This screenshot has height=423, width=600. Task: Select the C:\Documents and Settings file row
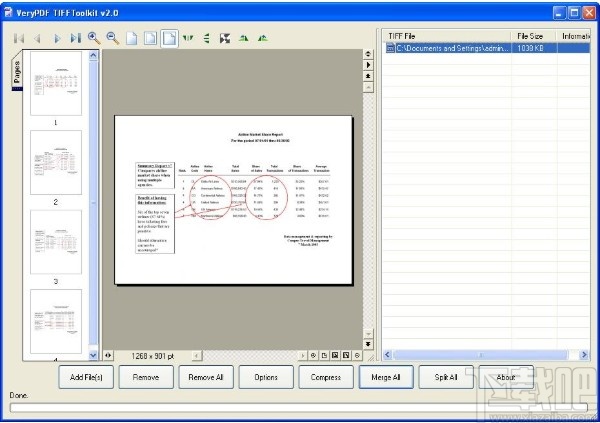pos(487,48)
